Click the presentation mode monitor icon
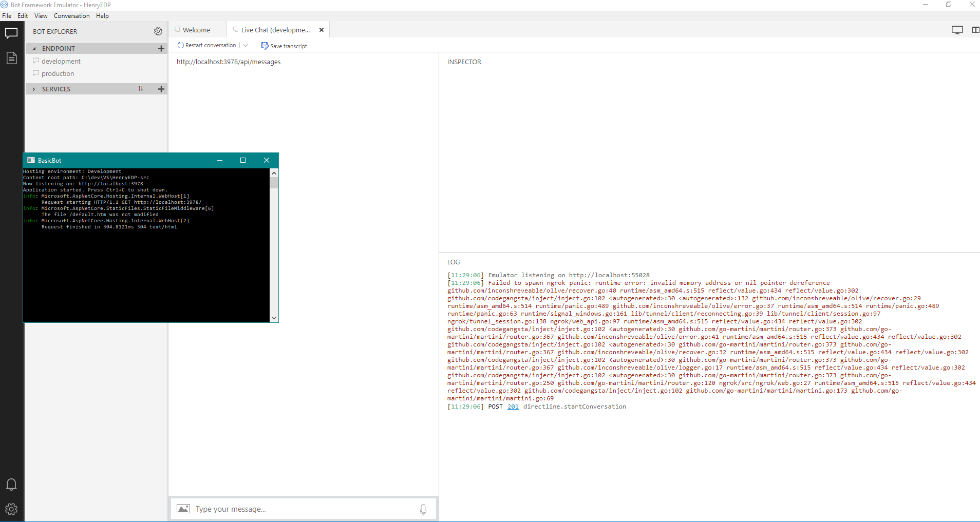This screenshot has width=980, height=522. click(957, 30)
